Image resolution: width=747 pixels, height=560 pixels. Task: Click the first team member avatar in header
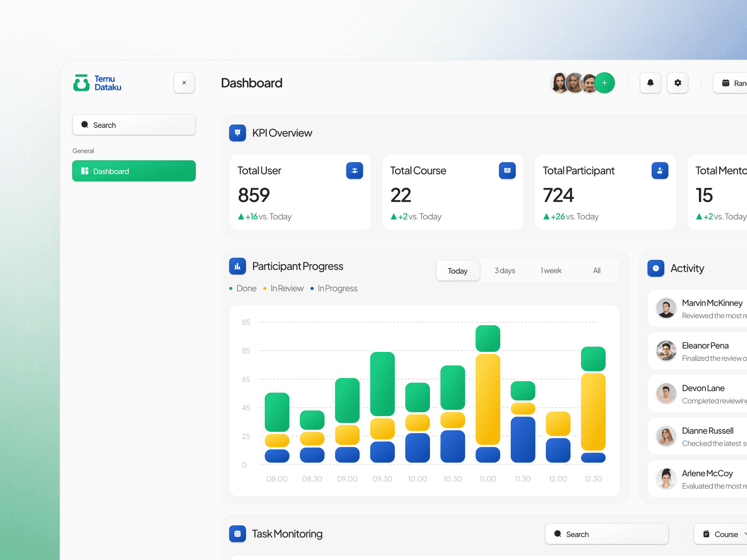559,83
